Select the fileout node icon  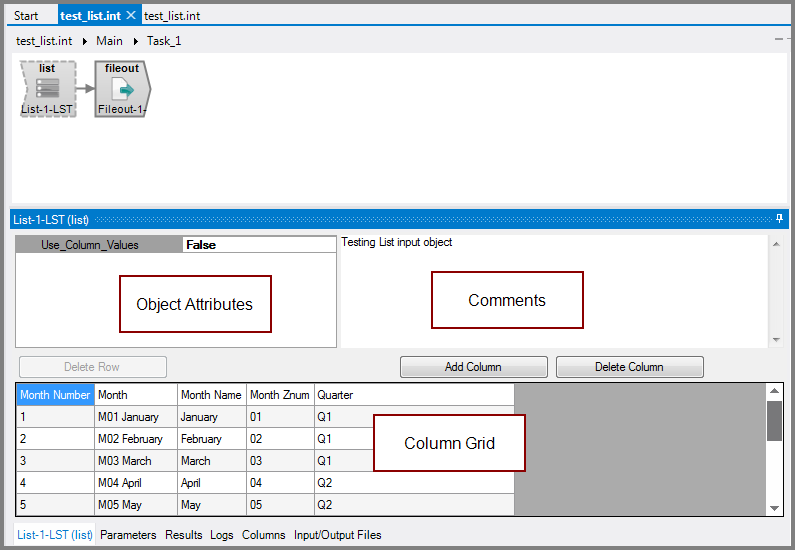click(122, 89)
